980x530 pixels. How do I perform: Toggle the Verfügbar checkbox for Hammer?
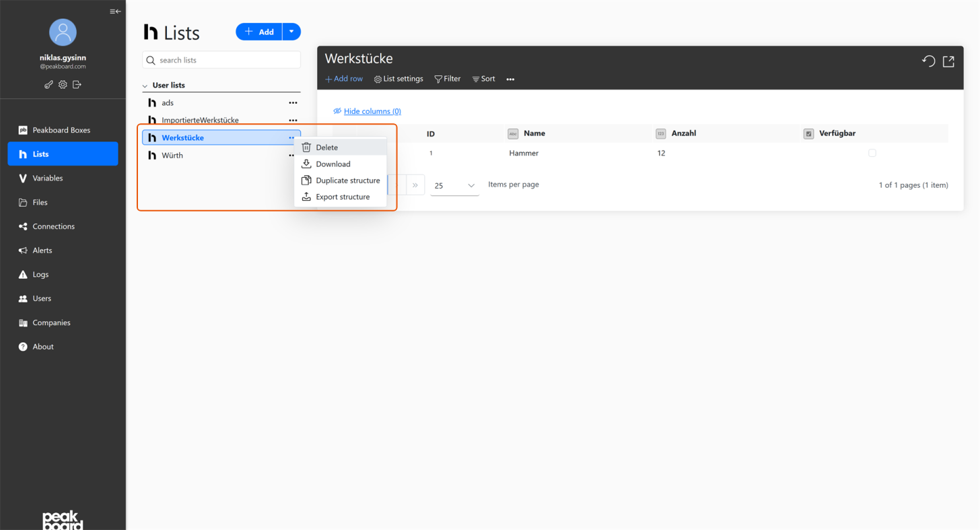[872, 154]
